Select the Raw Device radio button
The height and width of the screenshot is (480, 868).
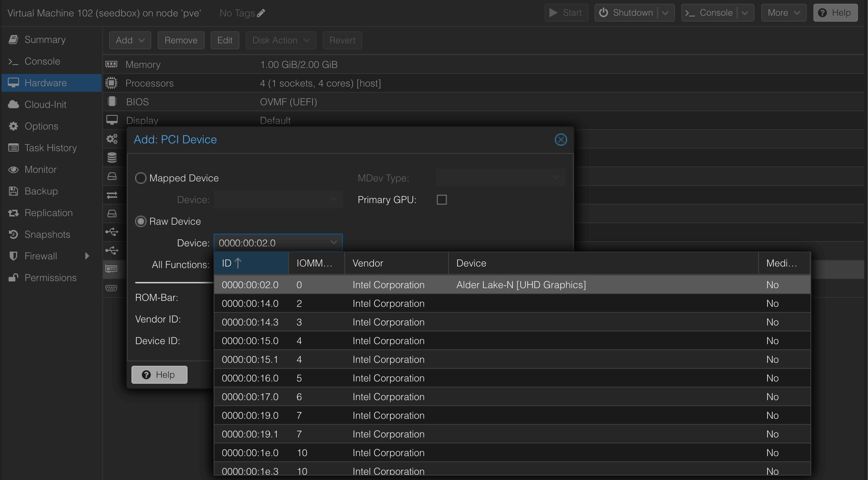click(x=141, y=221)
